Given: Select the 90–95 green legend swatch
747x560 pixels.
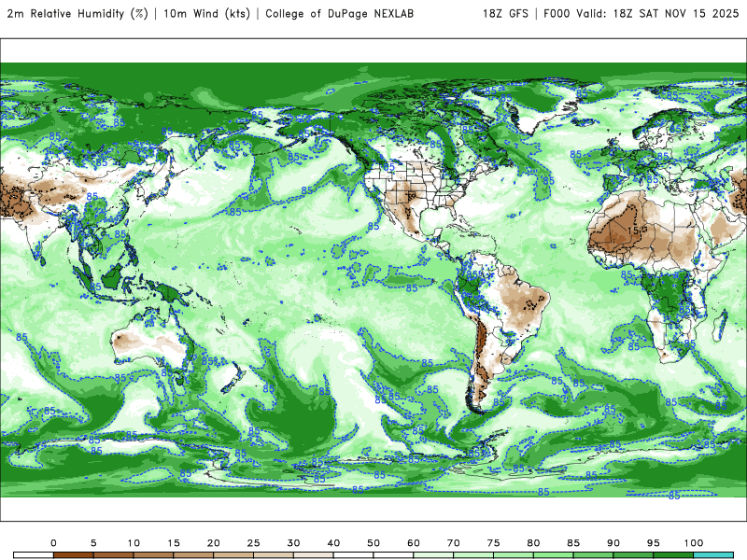Looking at the screenshot, I should 634,555.
